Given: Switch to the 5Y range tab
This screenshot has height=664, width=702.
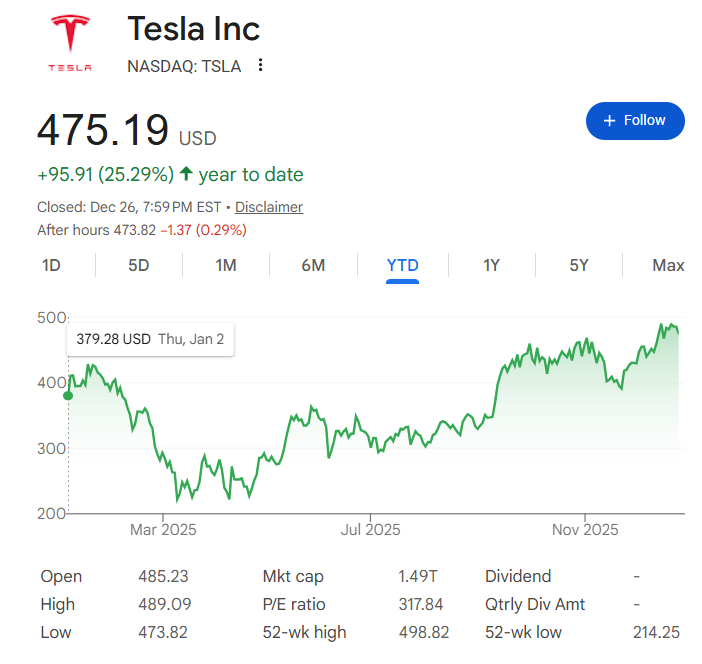Looking at the screenshot, I should pyautogui.click(x=579, y=265).
